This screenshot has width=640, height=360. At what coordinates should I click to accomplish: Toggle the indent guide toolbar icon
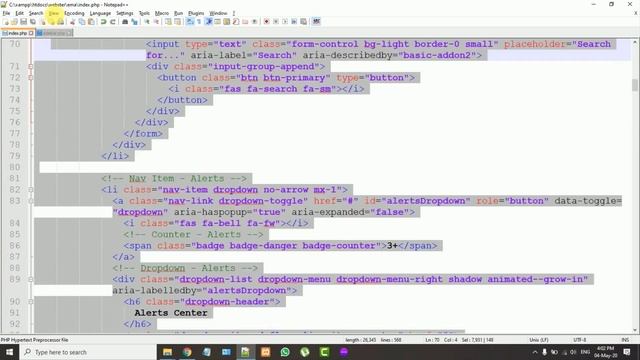coord(208,22)
